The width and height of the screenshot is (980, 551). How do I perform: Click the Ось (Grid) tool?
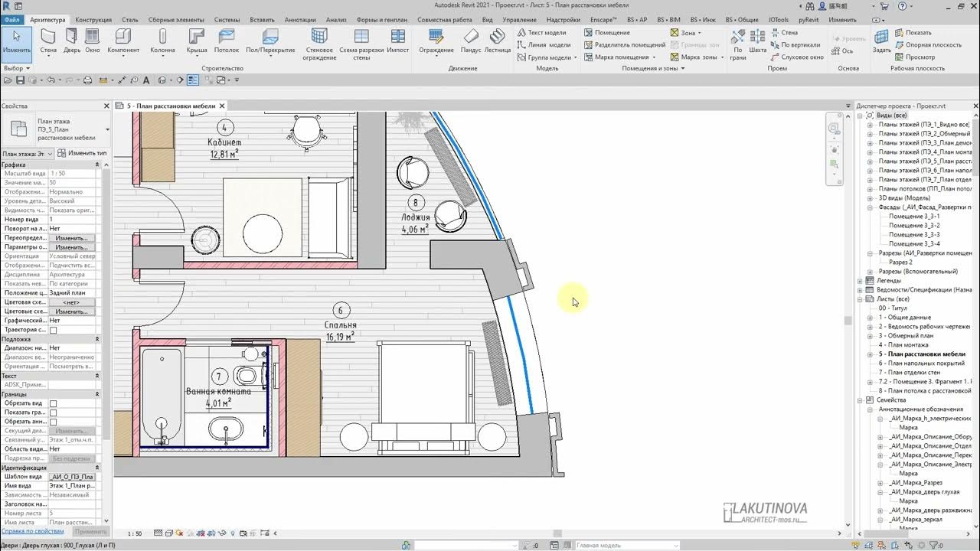tap(841, 51)
